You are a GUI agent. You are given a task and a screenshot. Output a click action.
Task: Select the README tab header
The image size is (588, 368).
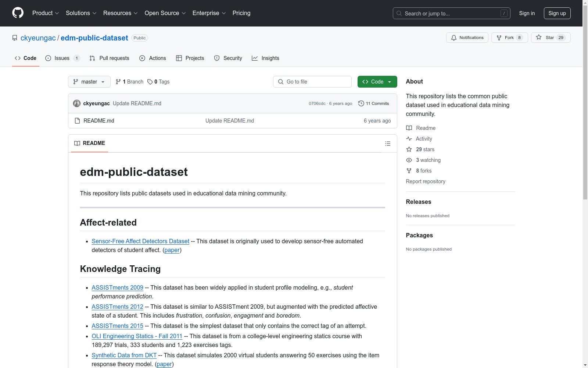point(90,143)
